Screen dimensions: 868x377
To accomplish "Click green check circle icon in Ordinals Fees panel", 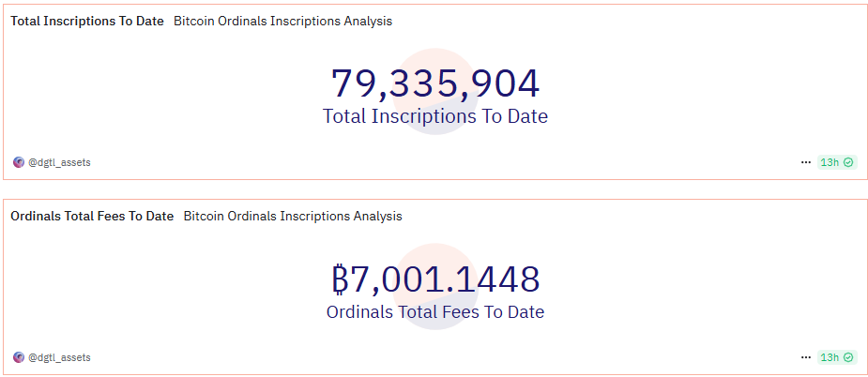I will pos(848,357).
